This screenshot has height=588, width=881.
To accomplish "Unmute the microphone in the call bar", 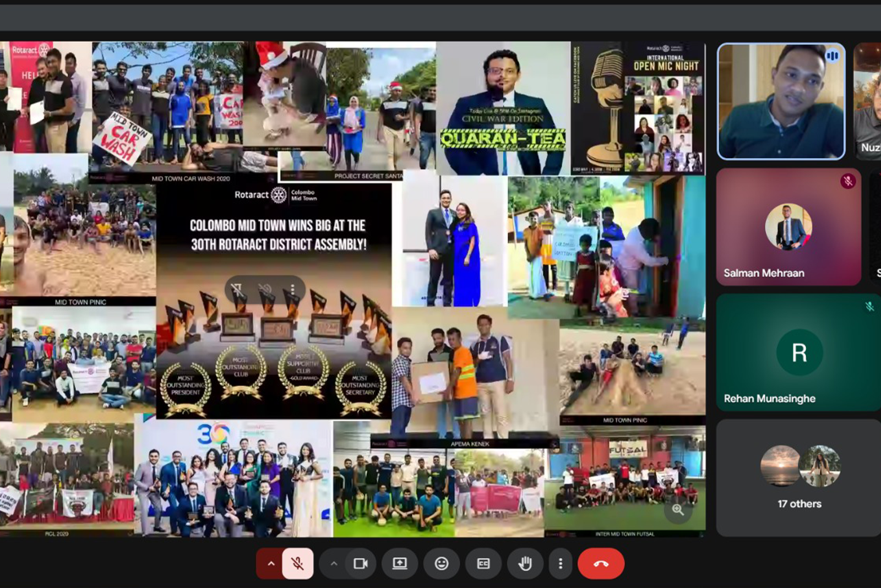I will tap(298, 563).
